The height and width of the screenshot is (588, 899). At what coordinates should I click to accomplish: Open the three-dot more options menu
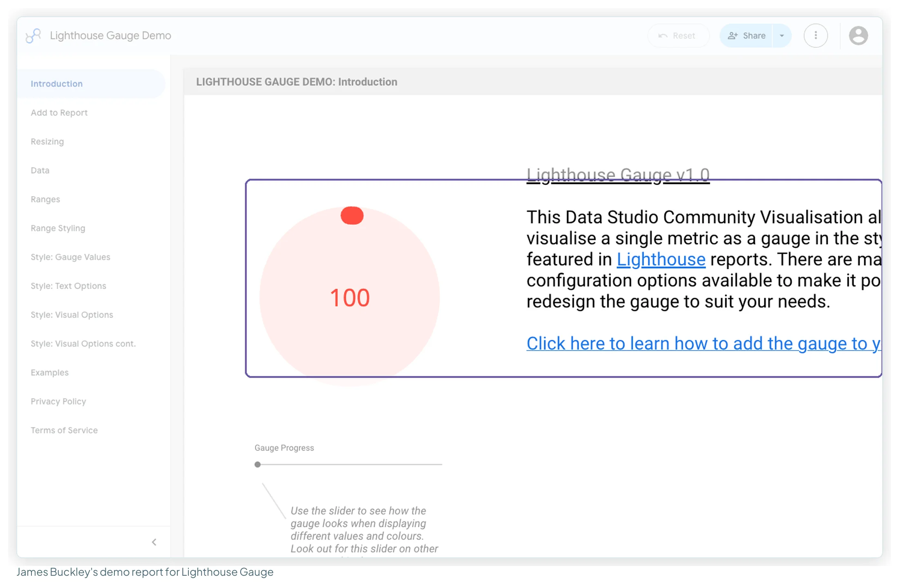pyautogui.click(x=816, y=36)
